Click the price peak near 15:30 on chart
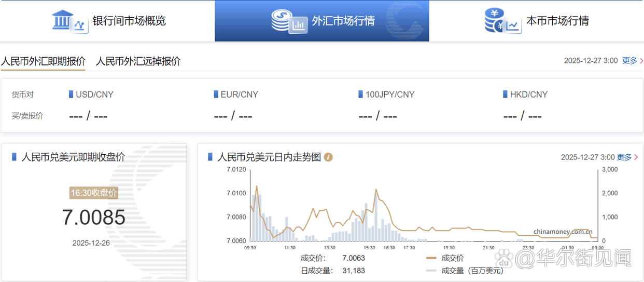 pos(376,190)
